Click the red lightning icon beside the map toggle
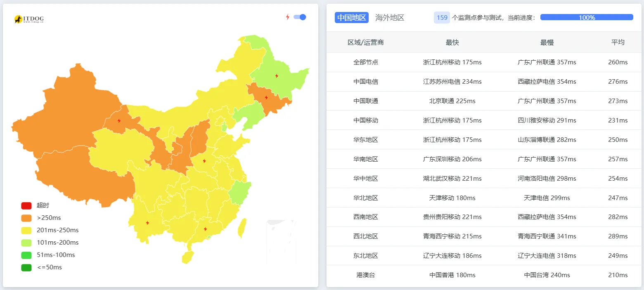The width and height of the screenshot is (644, 290). [x=288, y=17]
